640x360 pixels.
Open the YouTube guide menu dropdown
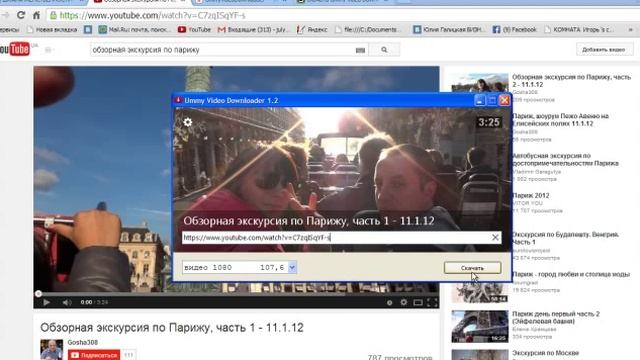[x=49, y=50]
